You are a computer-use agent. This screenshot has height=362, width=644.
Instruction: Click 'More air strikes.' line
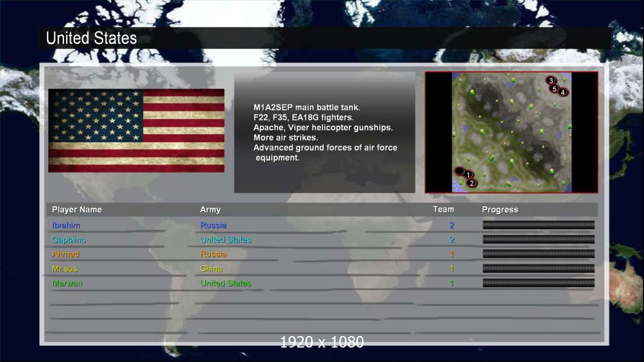(x=286, y=138)
